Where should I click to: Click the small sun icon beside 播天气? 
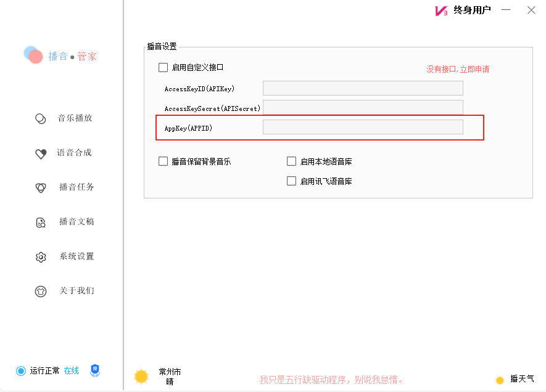(500, 380)
